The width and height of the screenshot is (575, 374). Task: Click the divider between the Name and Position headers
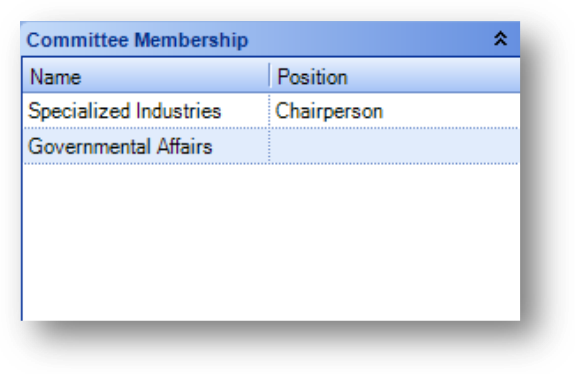click(x=270, y=76)
